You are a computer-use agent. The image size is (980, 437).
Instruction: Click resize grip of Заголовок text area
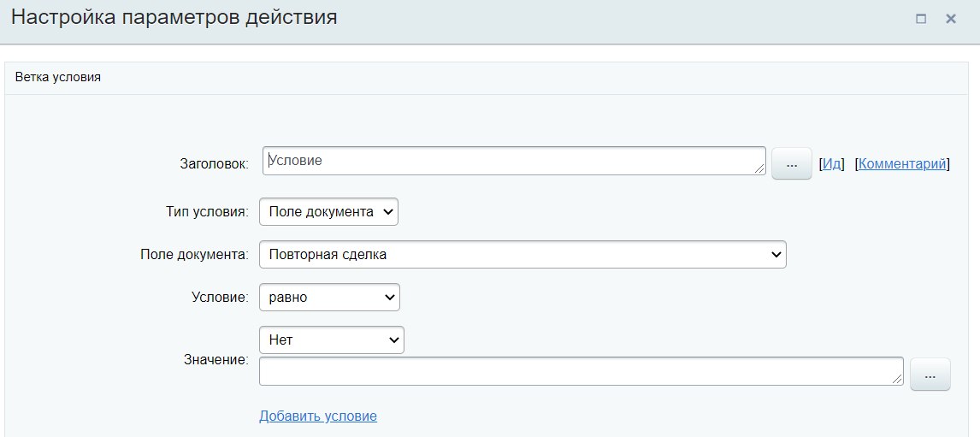[x=759, y=168]
